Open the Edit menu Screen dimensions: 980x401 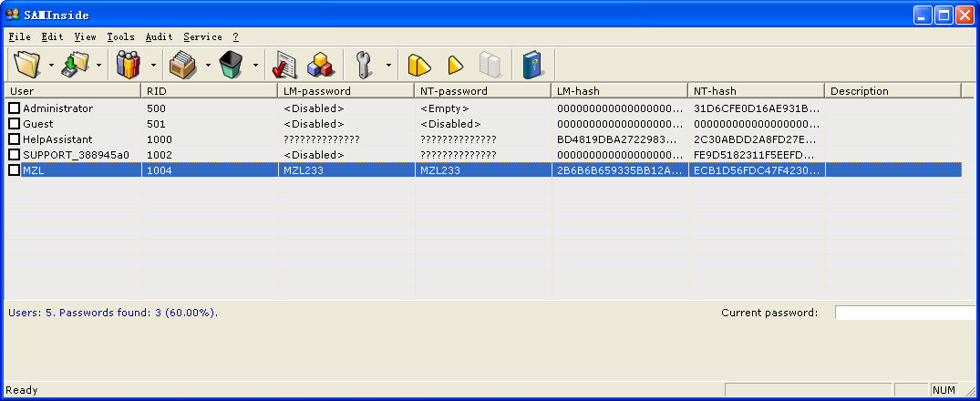pyautogui.click(x=53, y=36)
